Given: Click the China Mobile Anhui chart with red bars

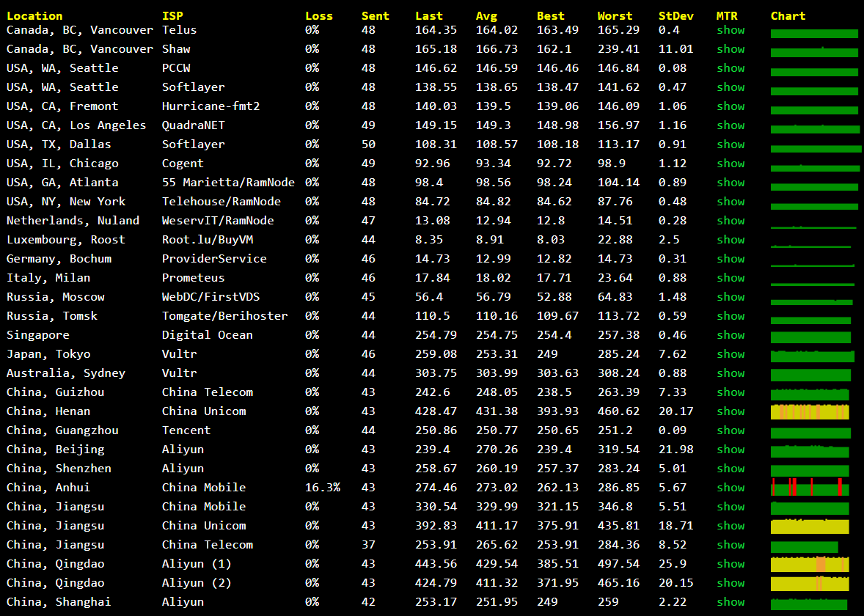Looking at the screenshot, I should coord(810,488).
